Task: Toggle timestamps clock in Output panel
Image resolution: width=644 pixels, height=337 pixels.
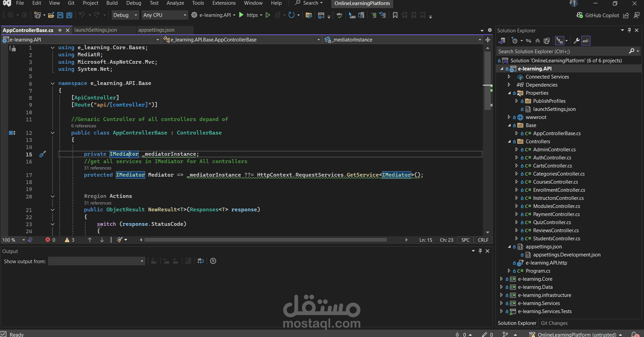Action: pyautogui.click(x=213, y=261)
